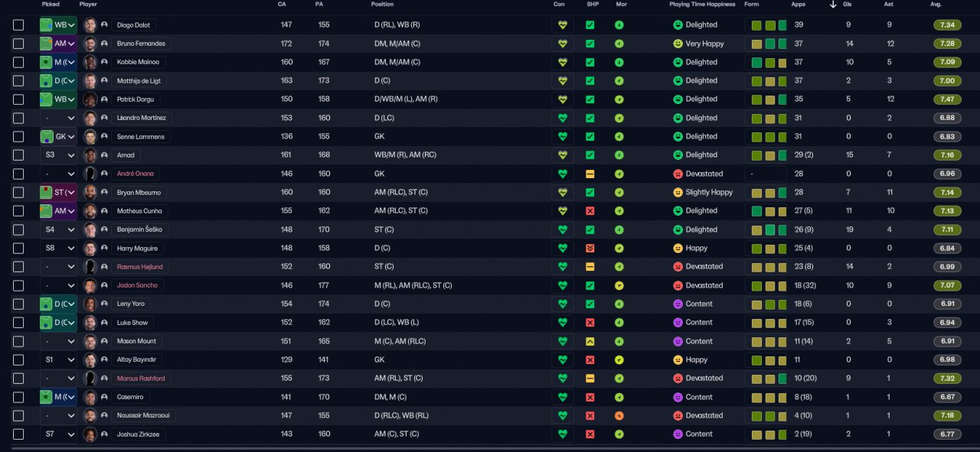
Task: Click Diogo Dalot's condition heart icon
Action: 563,25
